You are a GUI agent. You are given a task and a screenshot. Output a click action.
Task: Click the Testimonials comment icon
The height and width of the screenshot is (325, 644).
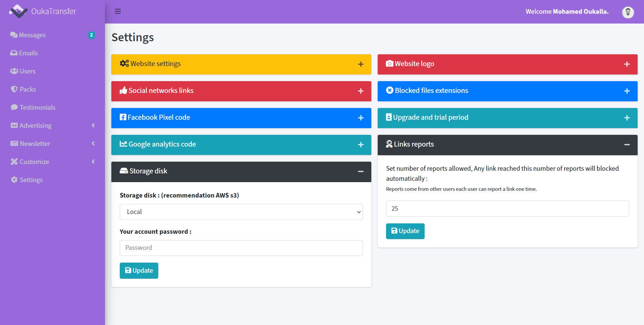point(14,107)
